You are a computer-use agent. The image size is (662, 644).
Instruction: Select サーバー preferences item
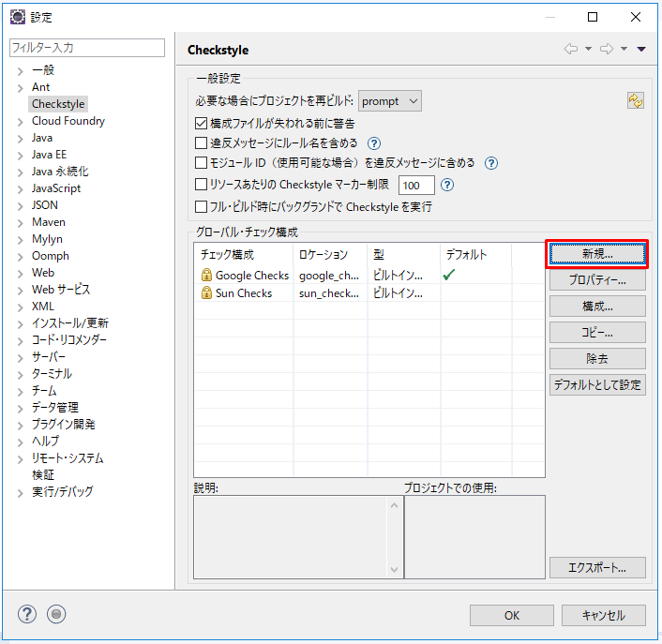(49, 357)
